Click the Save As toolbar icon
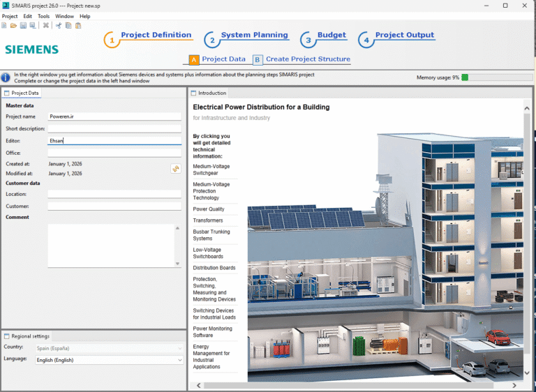Viewport: 536px width, 392px height. 33,26
